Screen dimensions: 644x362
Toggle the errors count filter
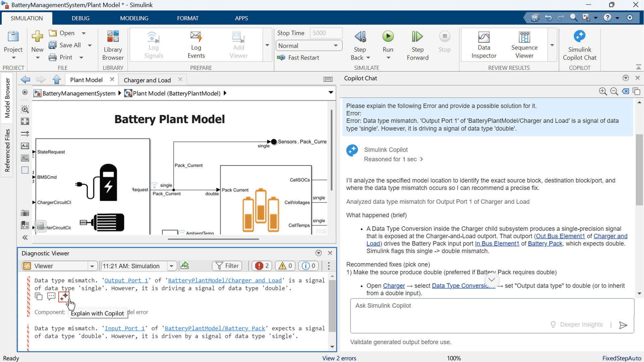262,266
